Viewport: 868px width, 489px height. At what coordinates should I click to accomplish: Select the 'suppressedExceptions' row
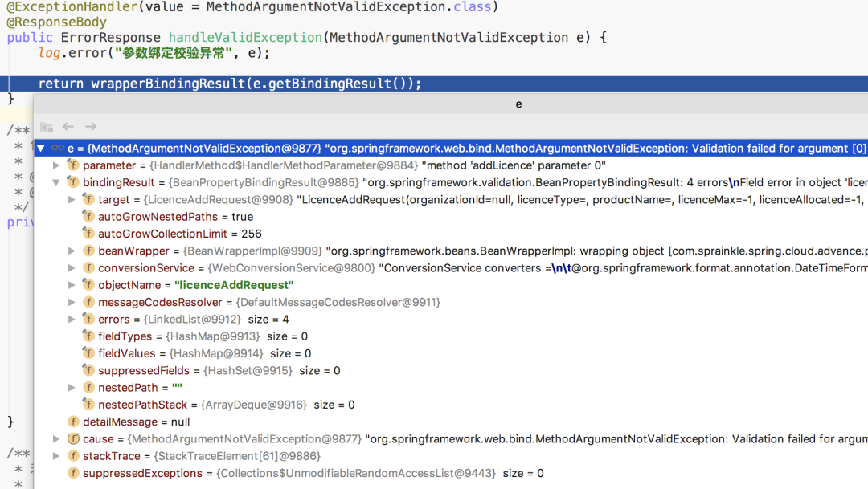451,474
